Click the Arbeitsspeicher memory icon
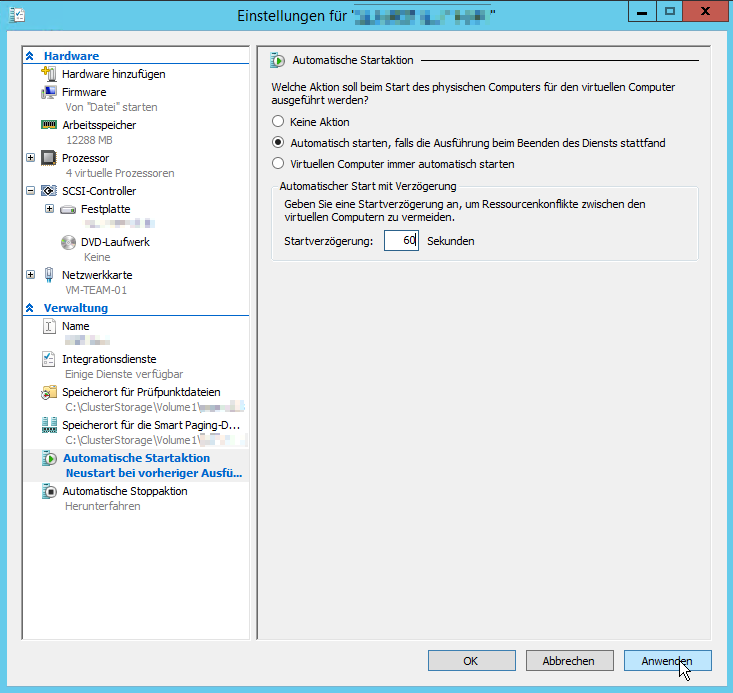The width and height of the screenshot is (733, 693). click(x=49, y=125)
